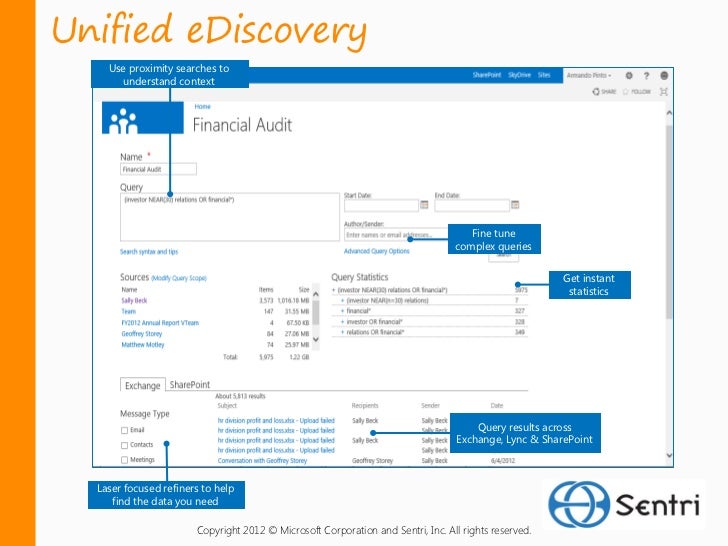Open Advanced Query Options link

(x=377, y=251)
